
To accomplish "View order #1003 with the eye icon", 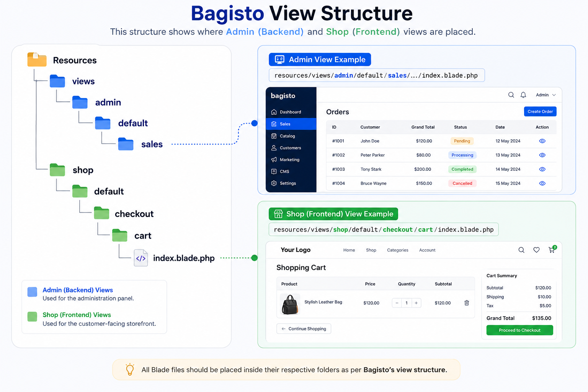I will click(542, 169).
